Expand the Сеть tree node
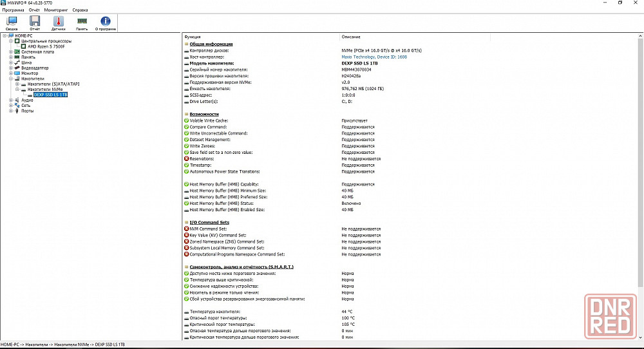Image resolution: width=644 pixels, height=349 pixels. tap(11, 106)
